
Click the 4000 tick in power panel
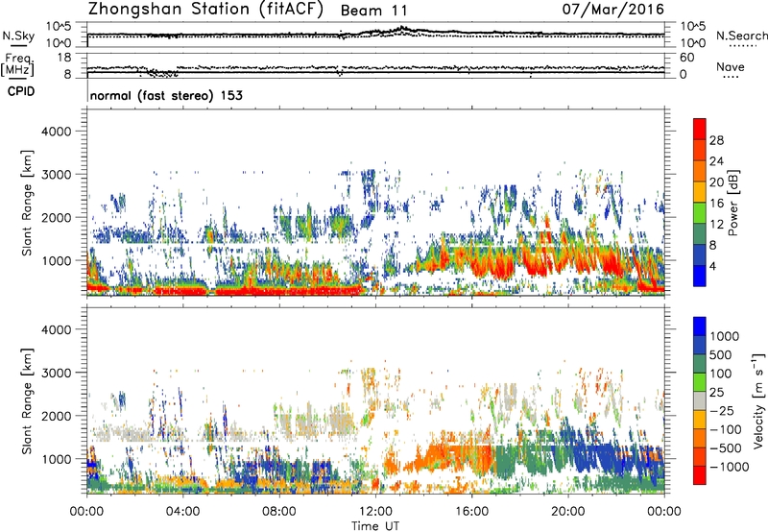56,132
